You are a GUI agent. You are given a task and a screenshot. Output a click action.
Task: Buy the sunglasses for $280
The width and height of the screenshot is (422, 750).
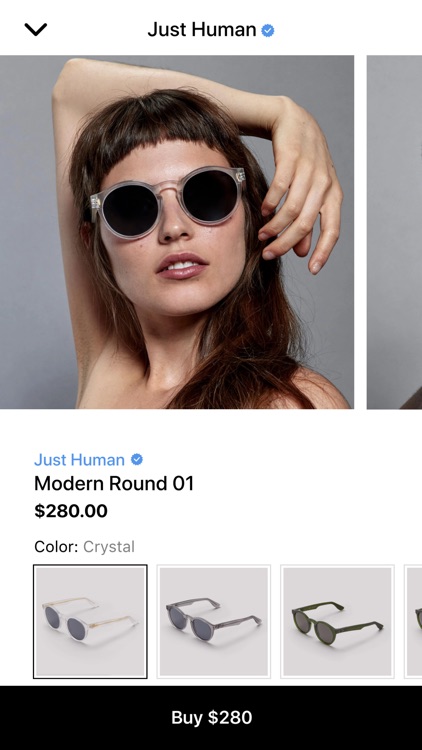tap(211, 717)
